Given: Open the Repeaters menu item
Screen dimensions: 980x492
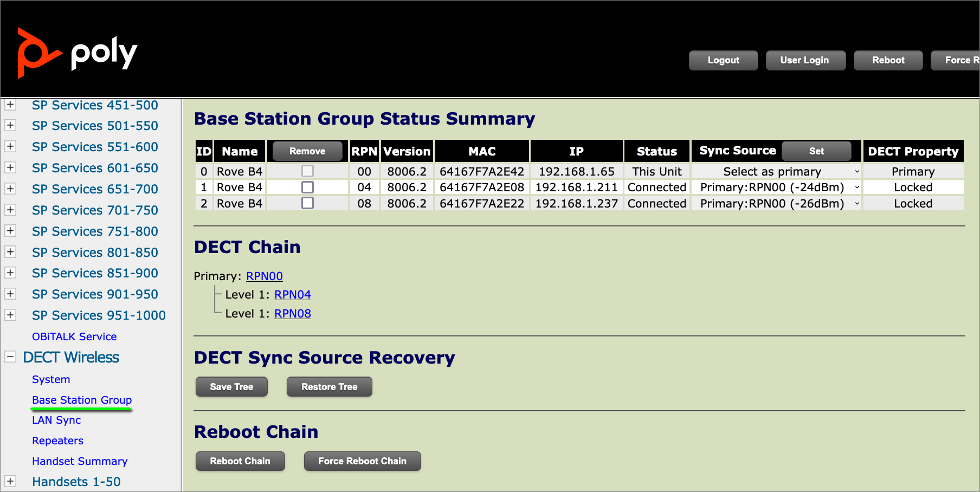Looking at the screenshot, I should (57, 441).
